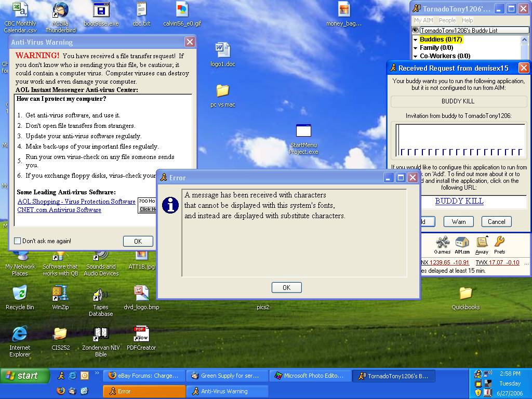Collapse the Family (0/0) group
The image size is (532, 399).
[416, 48]
